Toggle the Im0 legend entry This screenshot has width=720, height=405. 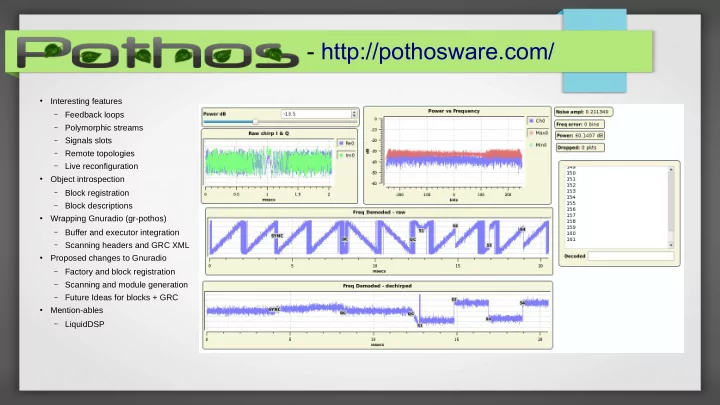(x=346, y=155)
